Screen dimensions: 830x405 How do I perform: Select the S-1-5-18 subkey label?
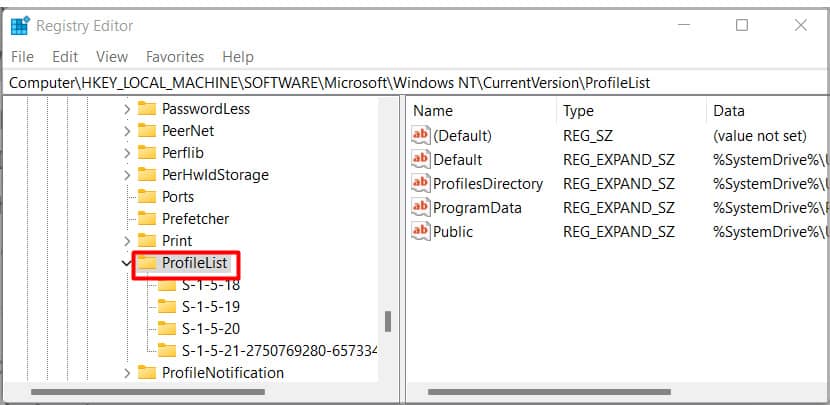[x=211, y=285]
